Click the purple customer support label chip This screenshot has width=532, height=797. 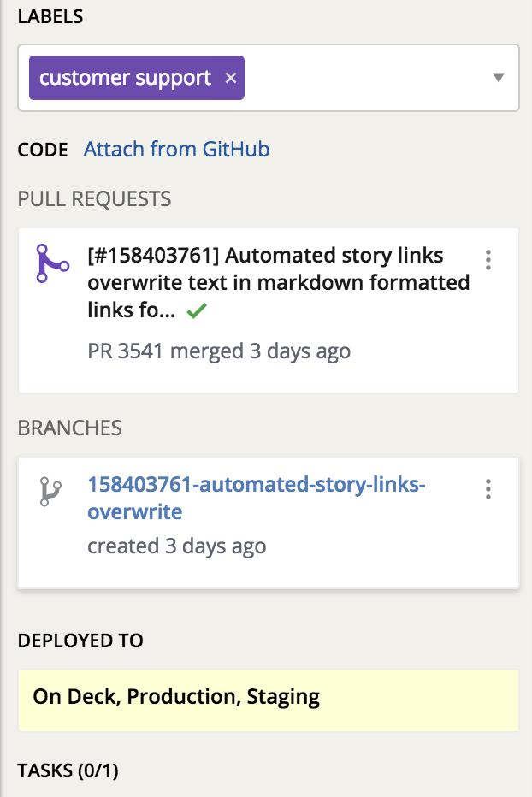[136, 78]
